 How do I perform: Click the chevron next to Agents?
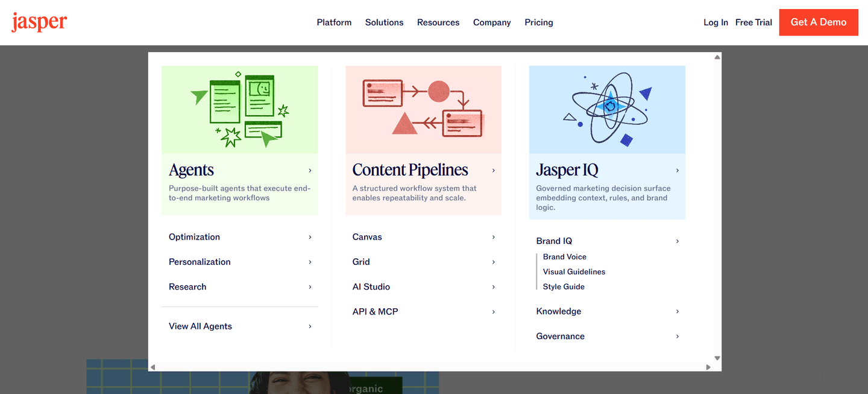(x=310, y=171)
